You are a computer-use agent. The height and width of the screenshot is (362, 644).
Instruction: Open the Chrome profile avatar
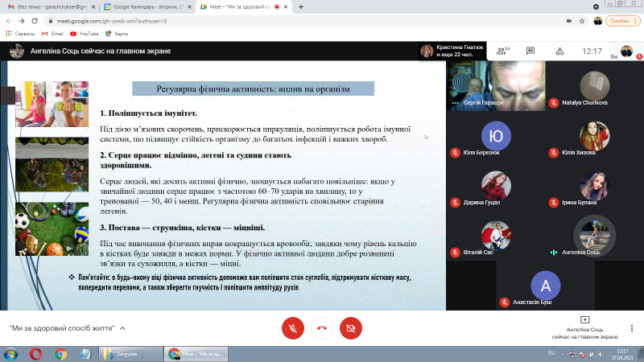[x=598, y=21]
